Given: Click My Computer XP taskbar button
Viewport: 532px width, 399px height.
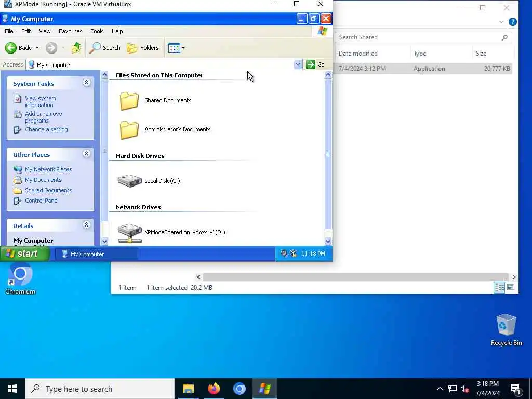Looking at the screenshot, I should point(97,254).
